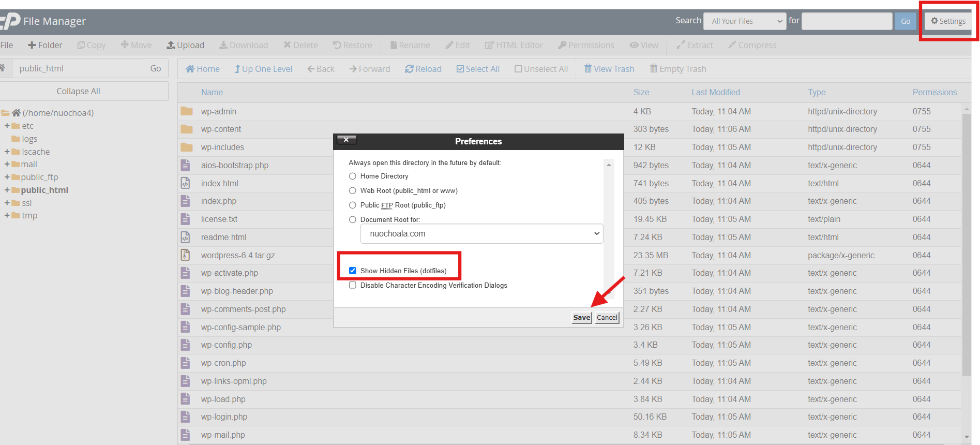Select the Home Directory radio option
Viewport: 980px width, 445px height.
353,176
